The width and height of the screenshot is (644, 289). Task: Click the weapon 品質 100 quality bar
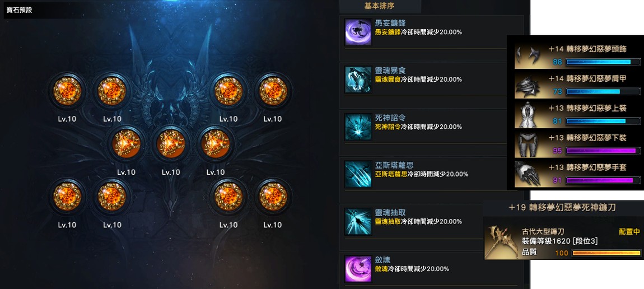point(606,253)
